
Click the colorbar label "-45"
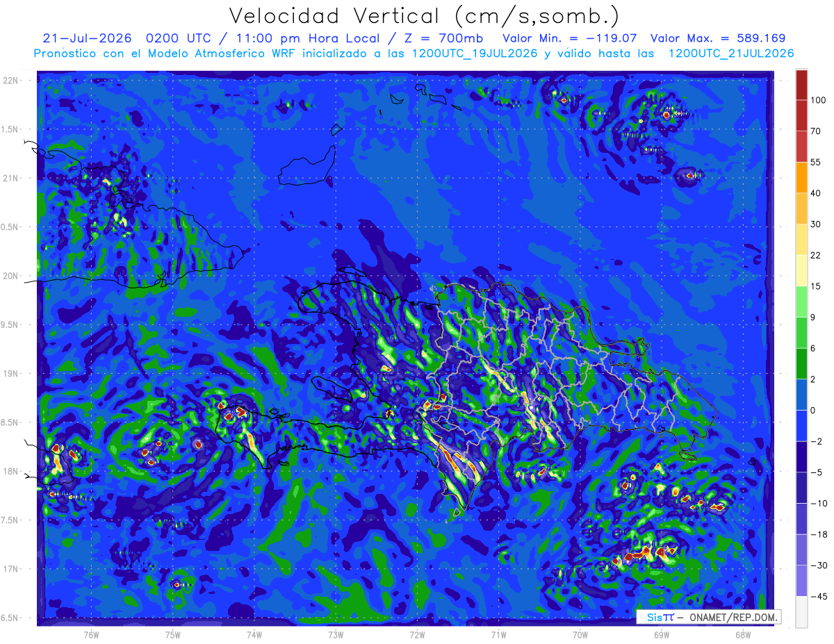tap(818, 597)
